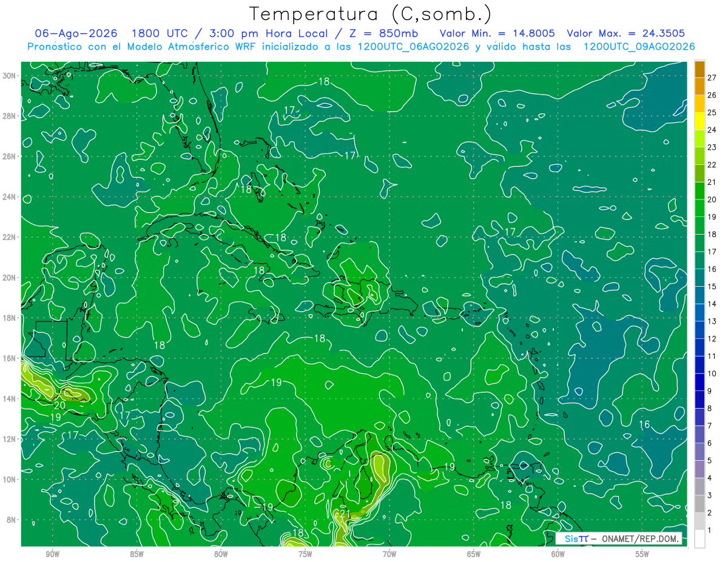This screenshot has height=562, width=728.
Task: Click the '30N' latitude label
Action: coord(10,76)
